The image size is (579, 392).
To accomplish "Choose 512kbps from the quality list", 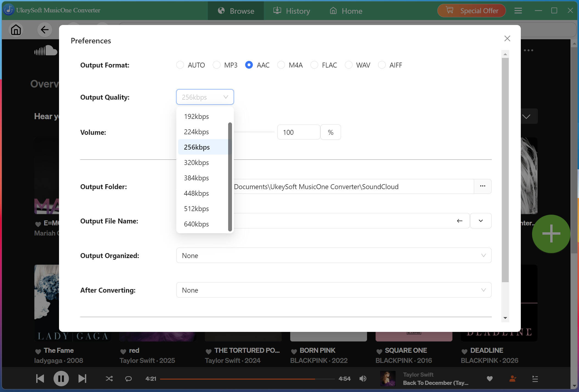I will [x=203, y=209].
